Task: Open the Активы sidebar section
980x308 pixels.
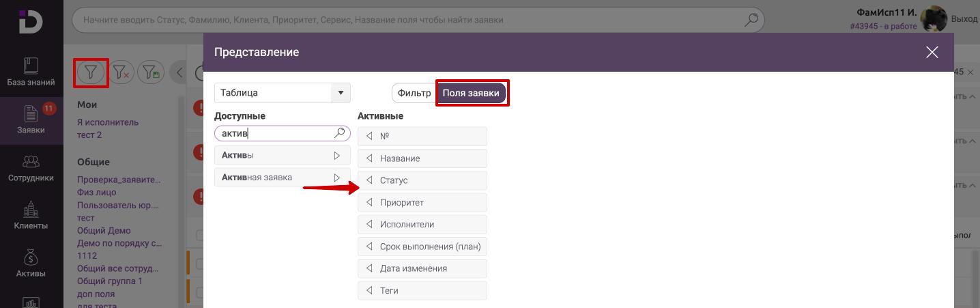Action: [x=31, y=264]
